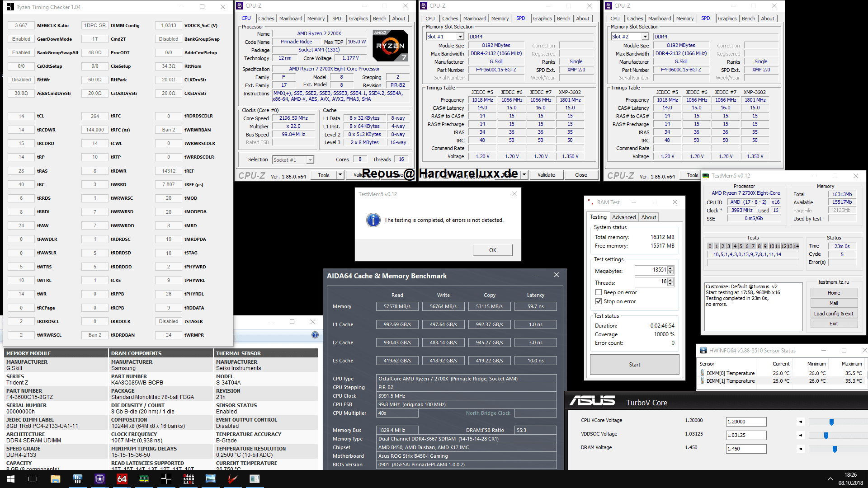
Task: Click Exit button in TestMem5
Action: [834, 324]
